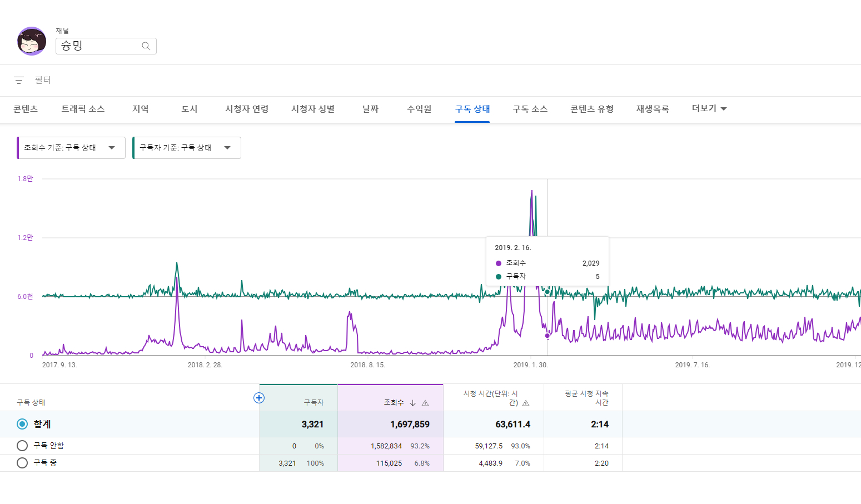Open the 구독자 기준: 구독 상태 dropdown
The height and width of the screenshot is (504, 861).
187,148
